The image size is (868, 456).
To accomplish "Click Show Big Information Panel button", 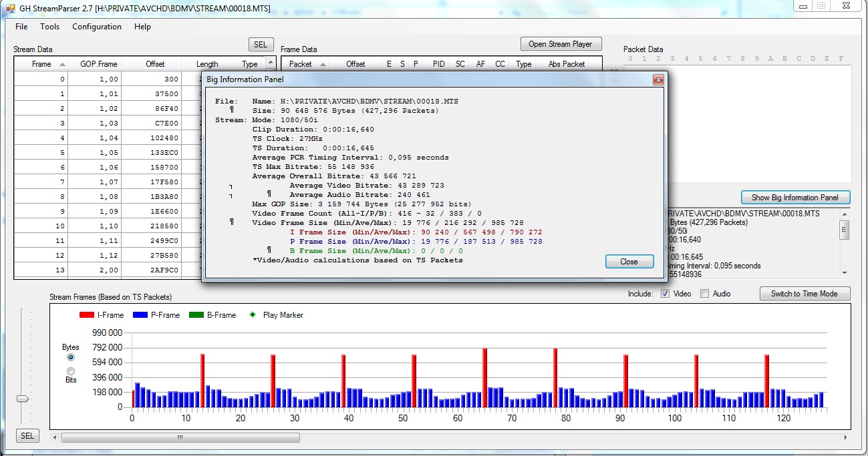I will (795, 198).
